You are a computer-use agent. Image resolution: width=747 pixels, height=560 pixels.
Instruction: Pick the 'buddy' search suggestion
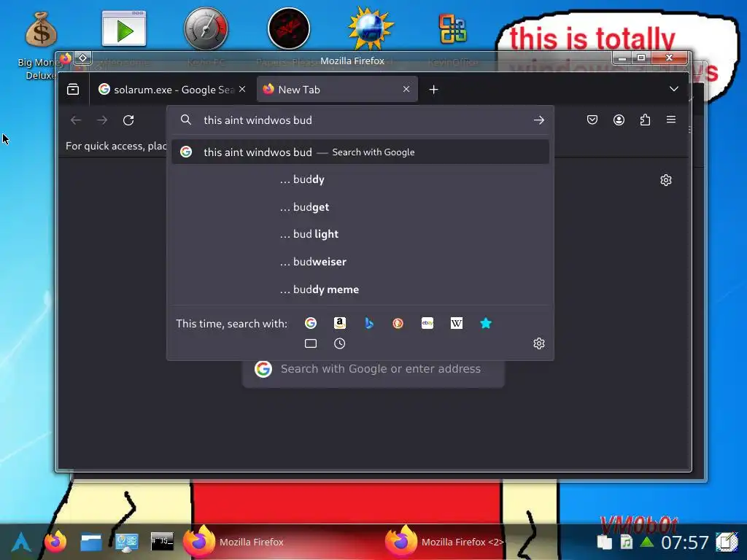click(360, 179)
